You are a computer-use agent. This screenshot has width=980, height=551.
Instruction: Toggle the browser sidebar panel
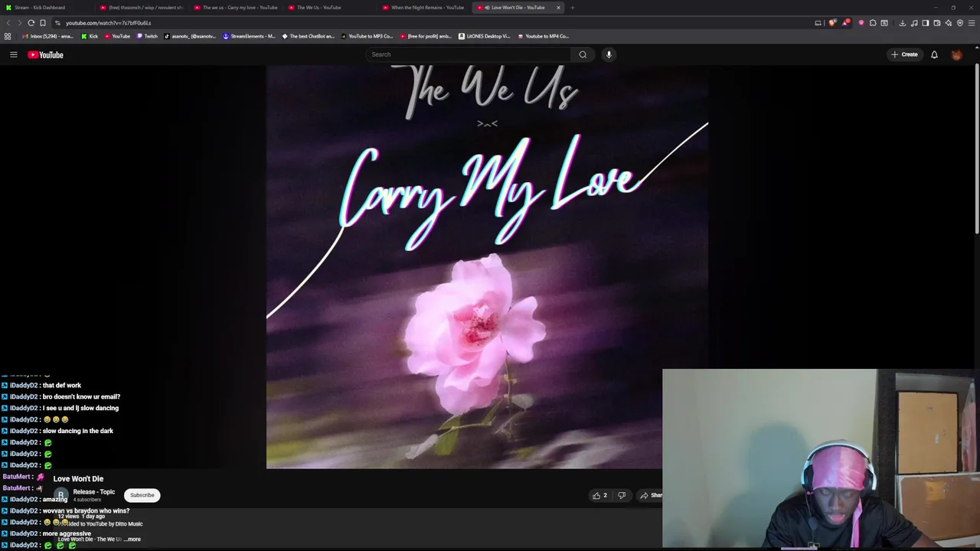click(926, 23)
